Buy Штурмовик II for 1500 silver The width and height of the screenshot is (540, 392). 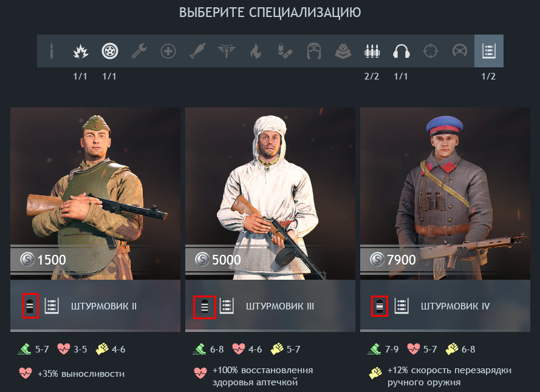click(44, 260)
